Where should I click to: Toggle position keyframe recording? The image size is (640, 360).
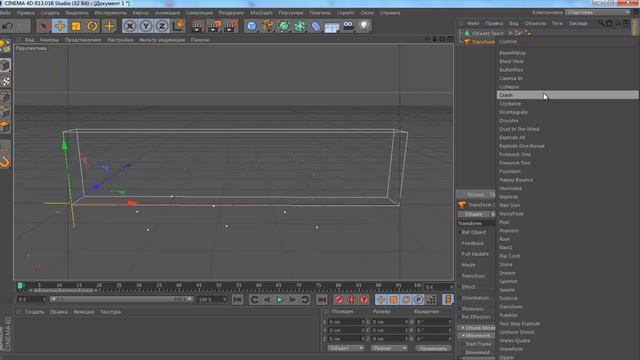point(380,300)
